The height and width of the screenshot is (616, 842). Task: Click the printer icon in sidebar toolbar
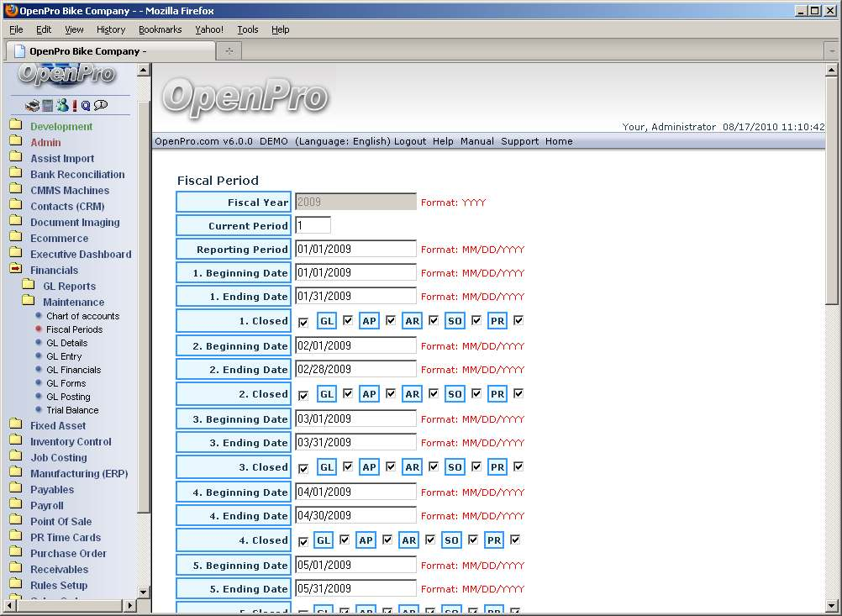pyautogui.click(x=32, y=106)
